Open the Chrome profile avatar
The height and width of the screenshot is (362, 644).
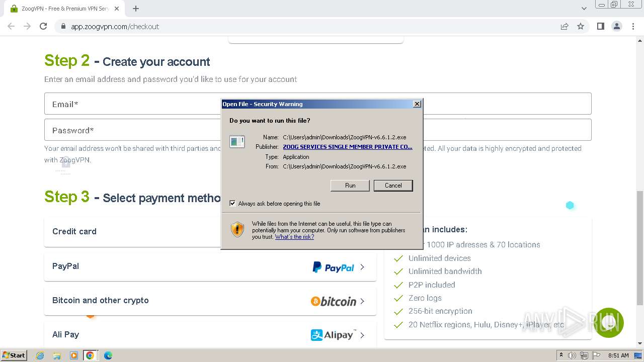616,26
